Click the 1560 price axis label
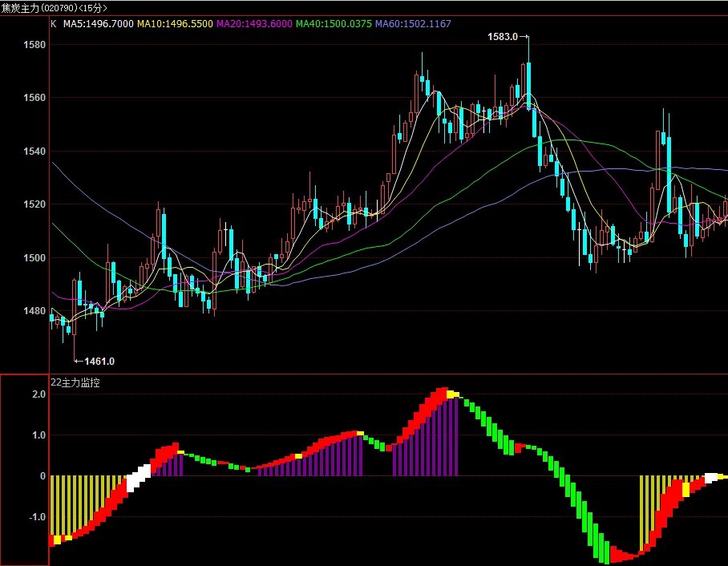The width and height of the screenshot is (728, 566). click(34, 98)
